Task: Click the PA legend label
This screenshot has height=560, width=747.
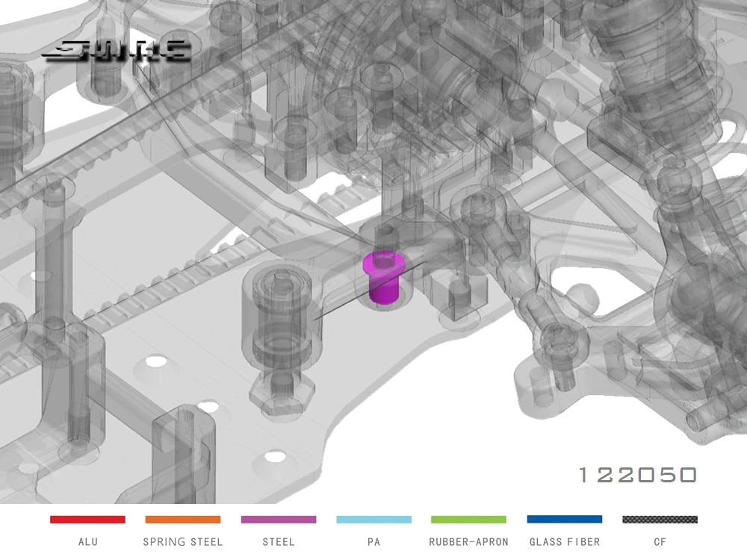Action: (x=374, y=542)
